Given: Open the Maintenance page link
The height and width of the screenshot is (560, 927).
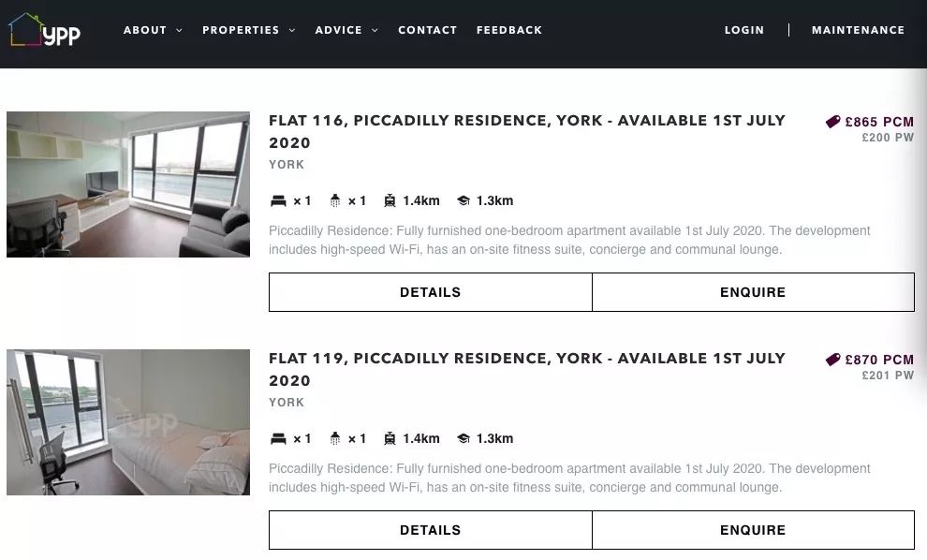Looking at the screenshot, I should (858, 30).
